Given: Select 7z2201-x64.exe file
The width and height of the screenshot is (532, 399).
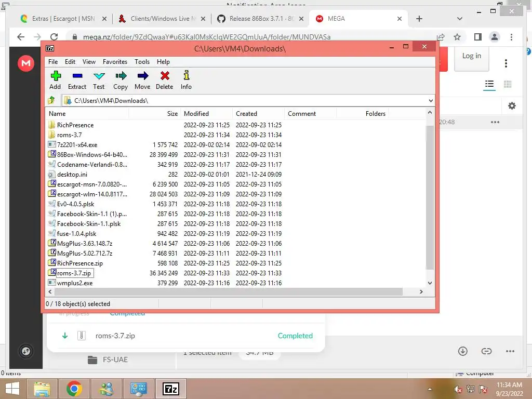Looking at the screenshot, I should 77,144.
